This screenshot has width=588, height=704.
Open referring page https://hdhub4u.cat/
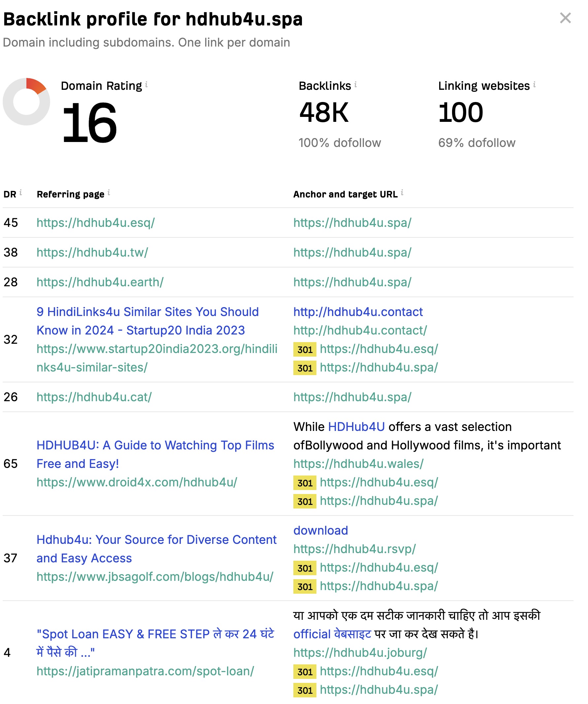pos(94,397)
